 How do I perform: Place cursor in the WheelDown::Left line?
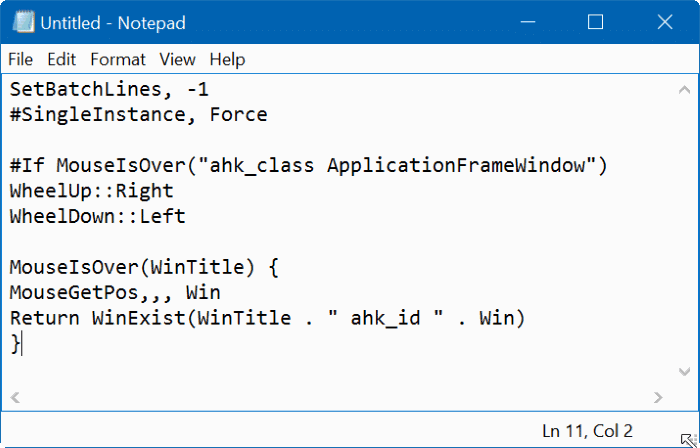(97, 216)
